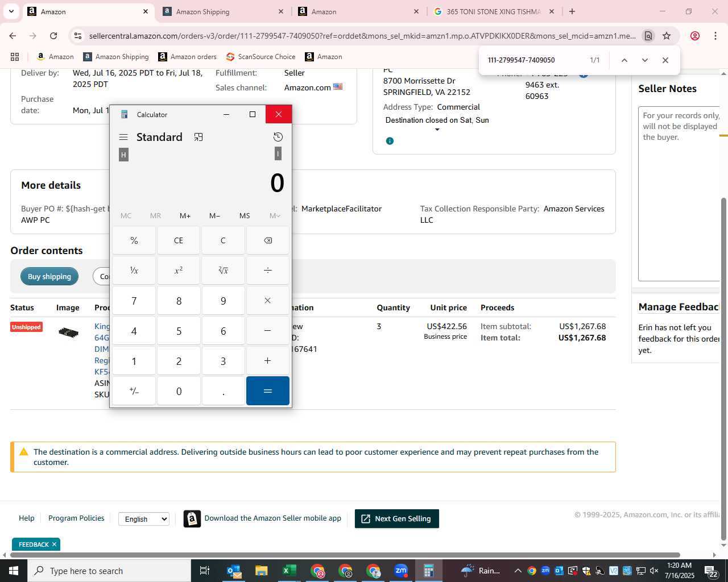Click the plus operator key
This screenshot has height=582, width=728.
click(x=268, y=361)
